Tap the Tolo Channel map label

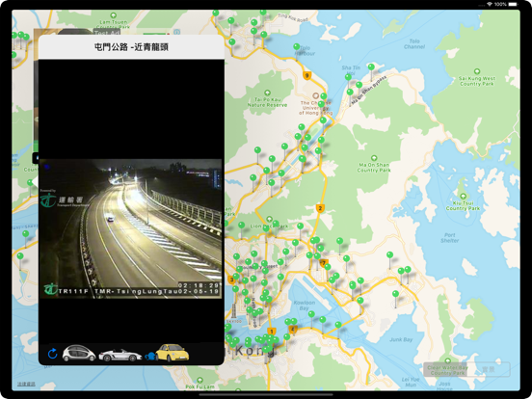pos(414,43)
